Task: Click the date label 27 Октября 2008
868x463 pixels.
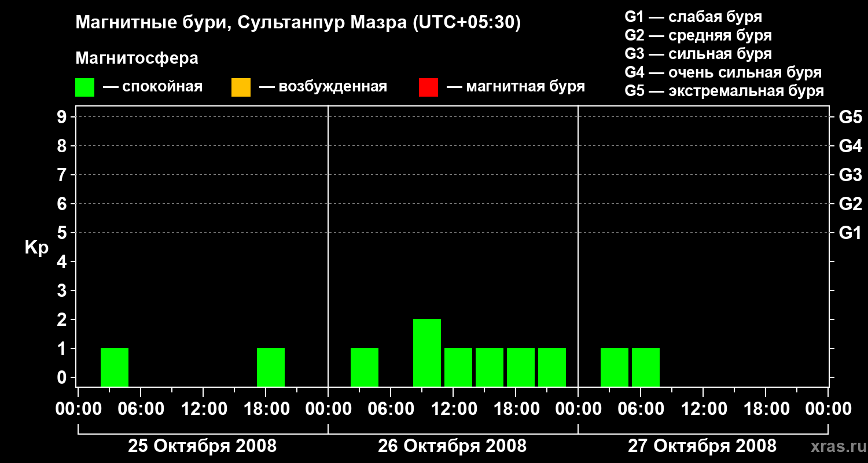Action: pos(703,446)
